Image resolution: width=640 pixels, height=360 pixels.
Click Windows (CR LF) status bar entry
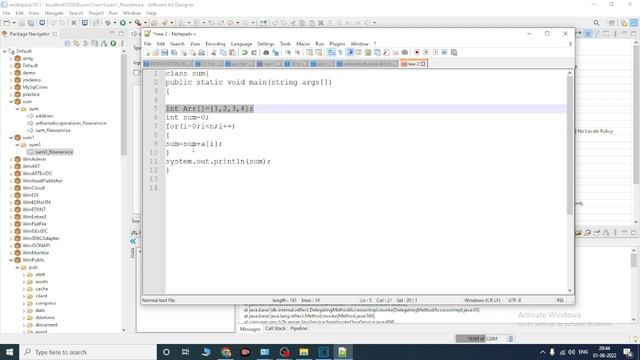click(482, 300)
